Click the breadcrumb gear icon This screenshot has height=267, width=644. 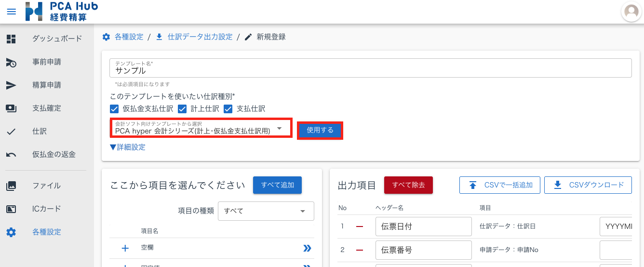click(107, 37)
